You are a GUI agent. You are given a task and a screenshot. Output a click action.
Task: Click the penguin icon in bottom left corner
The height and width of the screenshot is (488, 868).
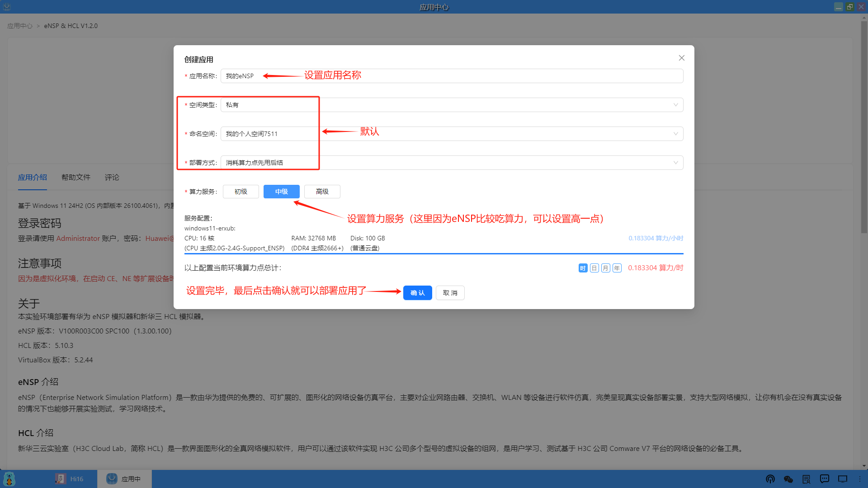[x=9, y=479]
